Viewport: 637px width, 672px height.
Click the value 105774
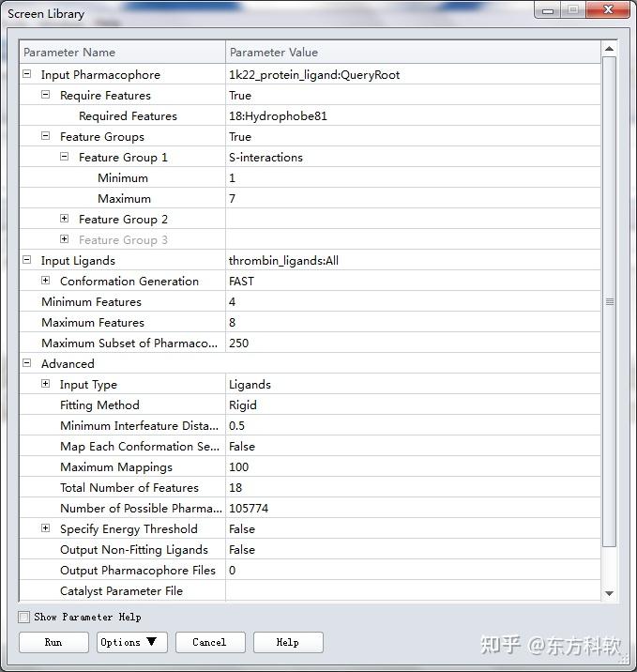249,509
